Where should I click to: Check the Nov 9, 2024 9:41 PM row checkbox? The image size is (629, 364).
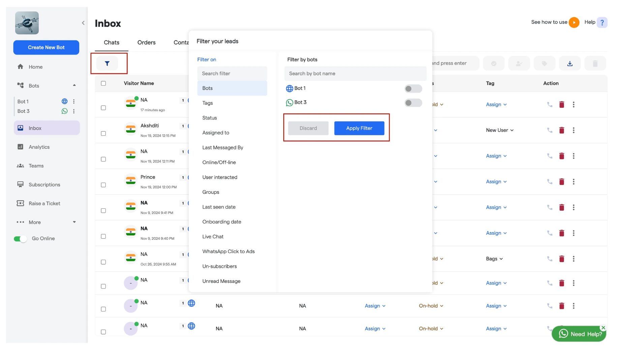pyautogui.click(x=103, y=211)
